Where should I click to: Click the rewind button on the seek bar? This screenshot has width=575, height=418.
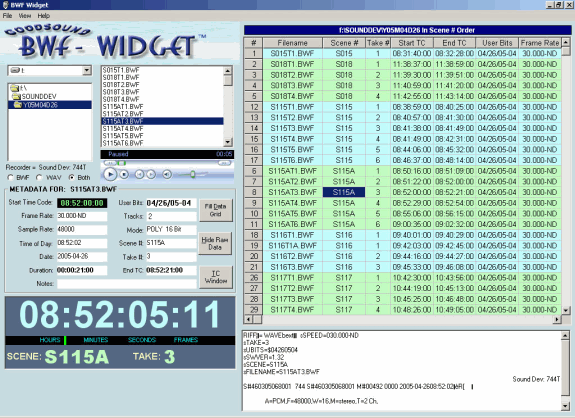pos(109,163)
